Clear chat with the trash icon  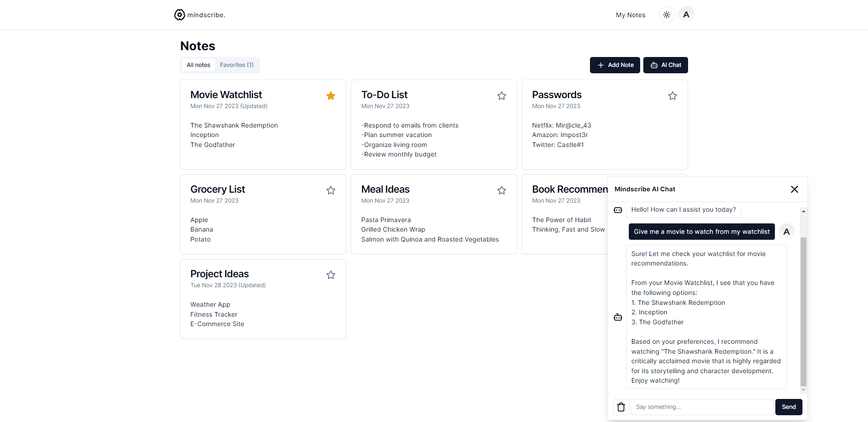(621, 407)
